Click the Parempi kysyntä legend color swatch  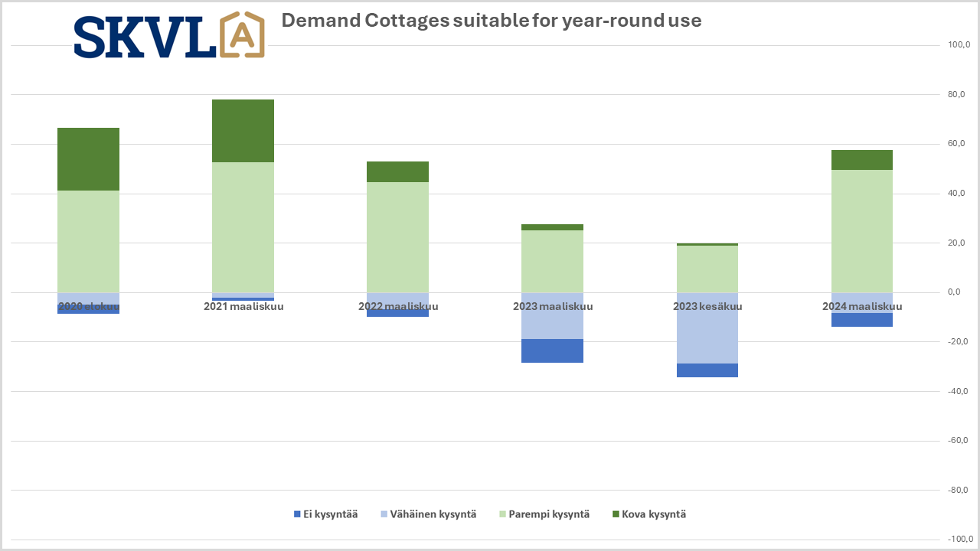pos(503,514)
